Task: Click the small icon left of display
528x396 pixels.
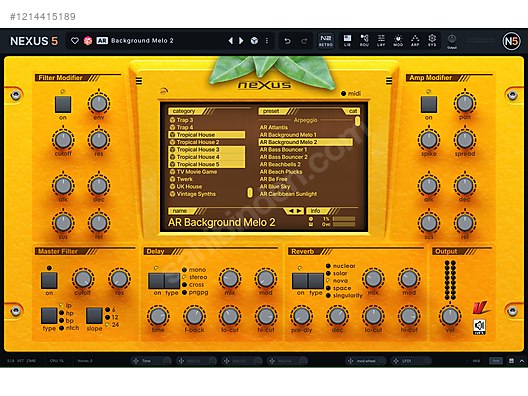Action: click(163, 91)
